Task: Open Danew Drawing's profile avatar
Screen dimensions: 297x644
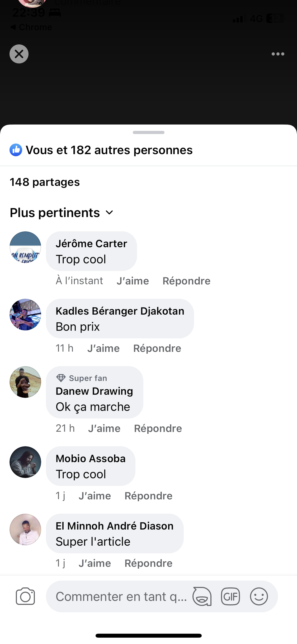Action: point(25,382)
